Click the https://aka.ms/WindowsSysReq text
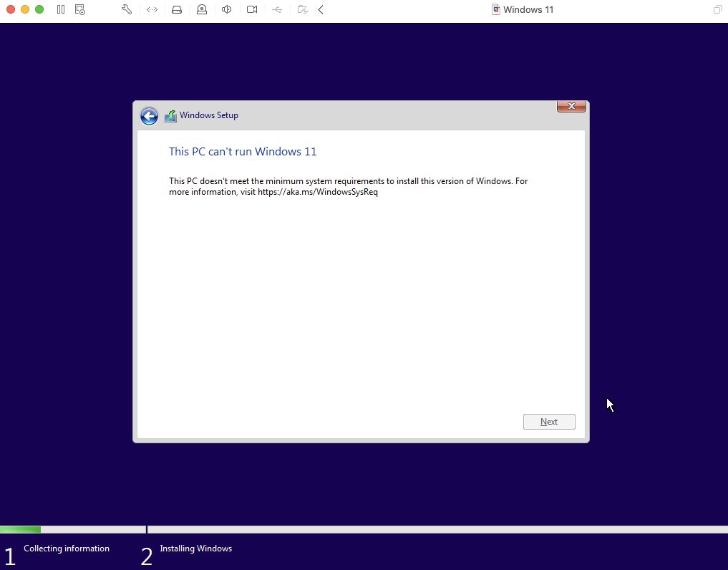 [318, 192]
